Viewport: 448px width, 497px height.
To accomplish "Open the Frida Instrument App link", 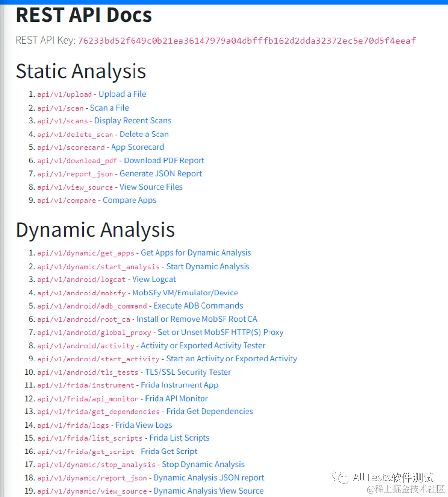I will click(x=179, y=385).
